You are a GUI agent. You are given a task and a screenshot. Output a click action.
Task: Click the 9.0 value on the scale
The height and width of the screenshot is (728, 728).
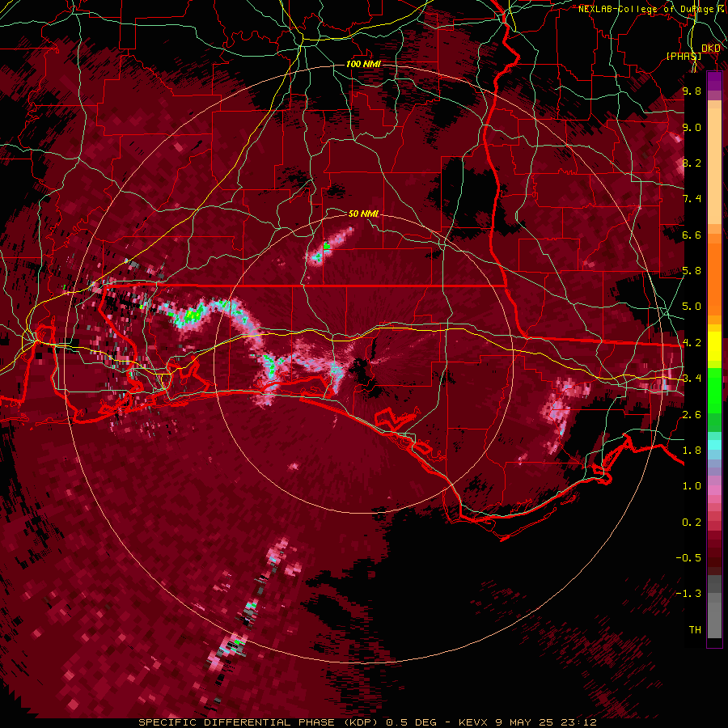(x=692, y=127)
